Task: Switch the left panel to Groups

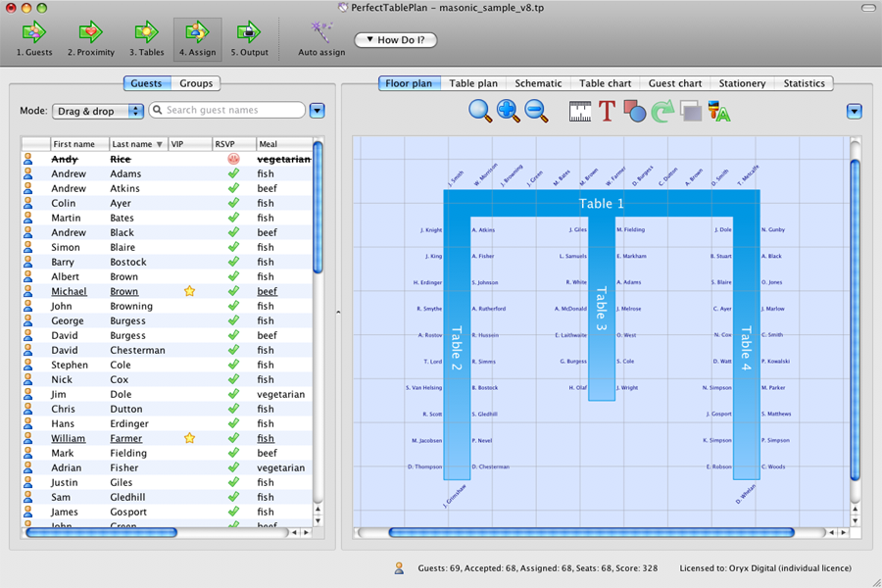Action: tap(196, 83)
